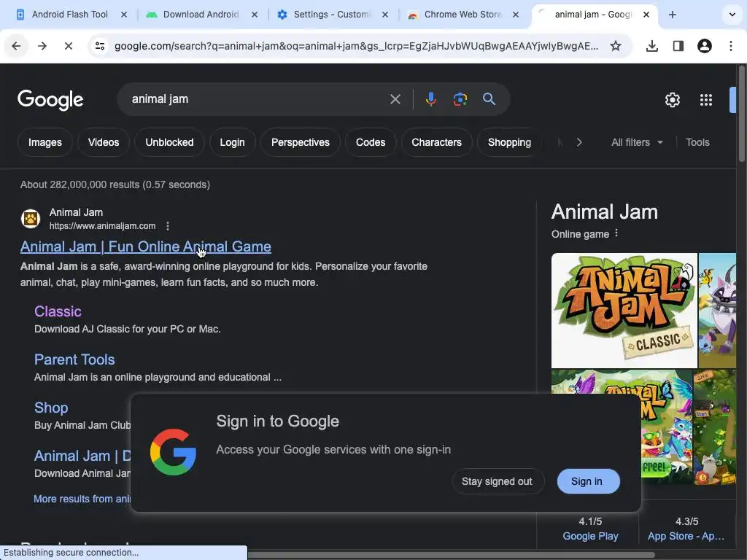Screen dimensions: 747x560
Task: Open the Parent Tools sitelink
Action: [x=74, y=359]
